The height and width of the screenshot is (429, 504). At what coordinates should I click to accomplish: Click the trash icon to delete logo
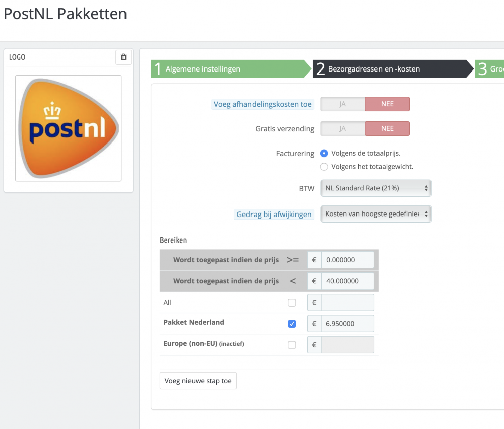(x=123, y=57)
